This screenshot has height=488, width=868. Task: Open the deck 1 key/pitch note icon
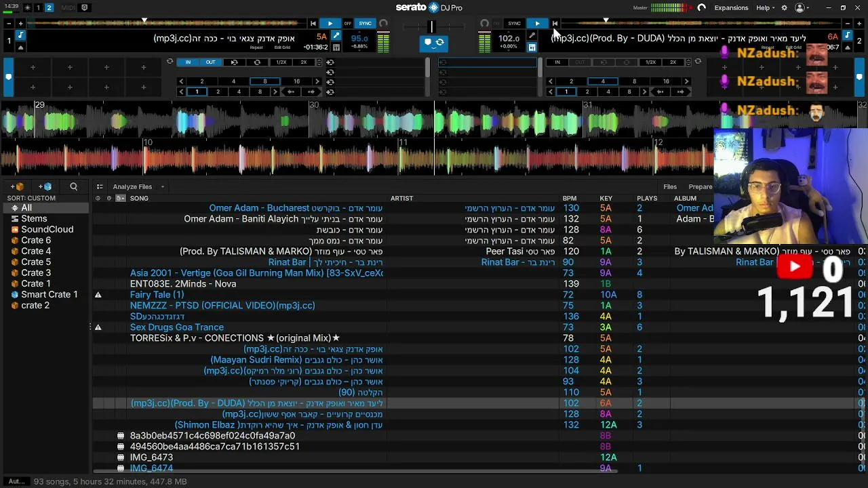pyautogui.click(x=20, y=35)
